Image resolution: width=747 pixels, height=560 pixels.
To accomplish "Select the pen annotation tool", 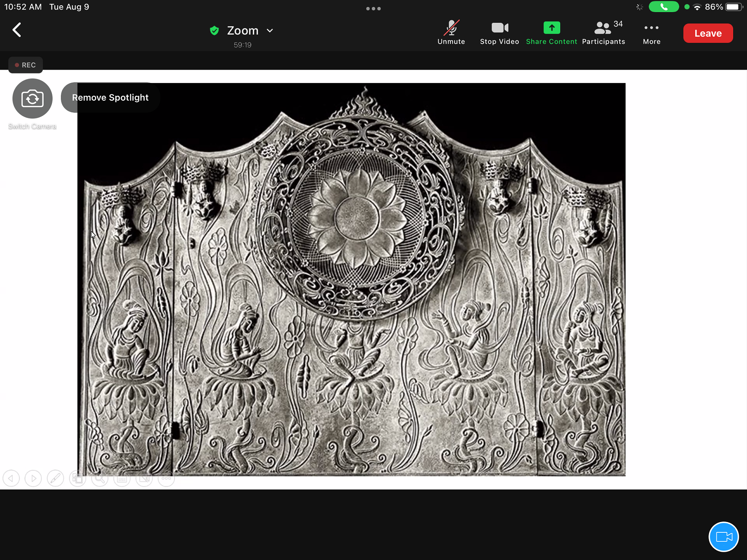I will tap(55, 478).
